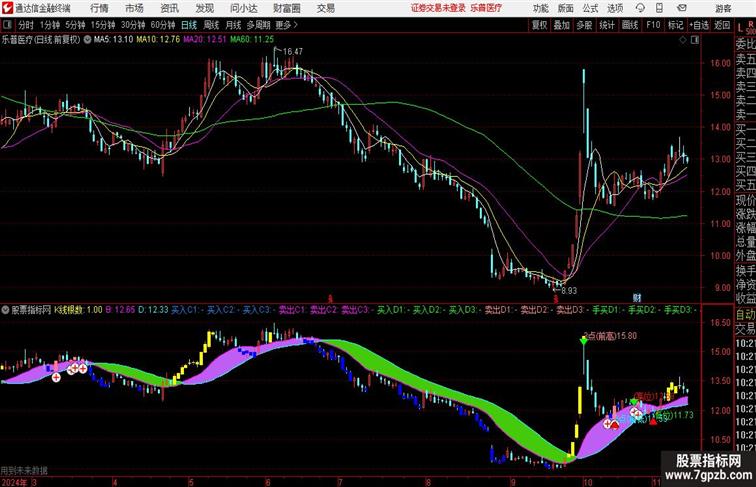Click the 标记 mark toolbar button

(x=675, y=25)
